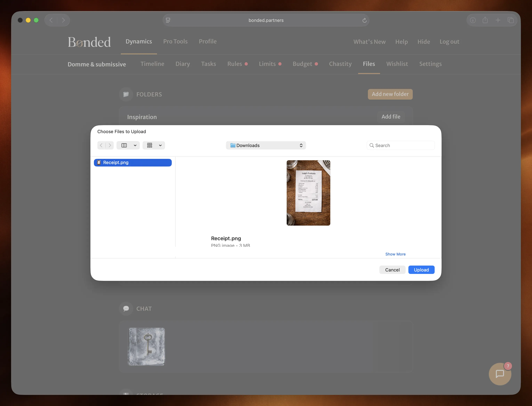The height and width of the screenshot is (406, 532).
Task: Open the Tasks tab
Action: coord(209,64)
